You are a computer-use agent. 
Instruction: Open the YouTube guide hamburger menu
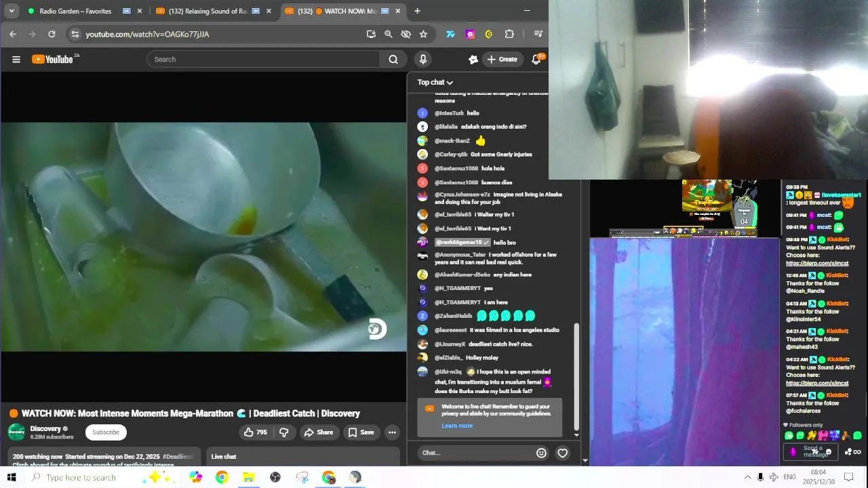(16, 60)
